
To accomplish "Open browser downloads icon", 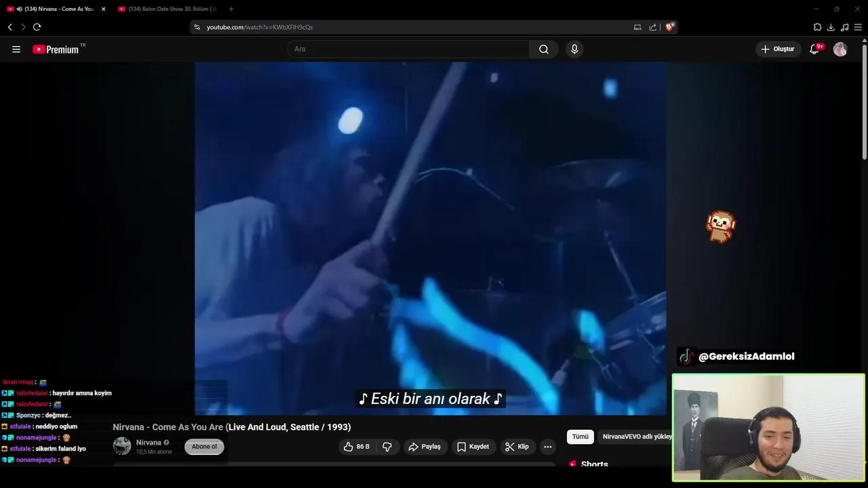I will (x=831, y=27).
